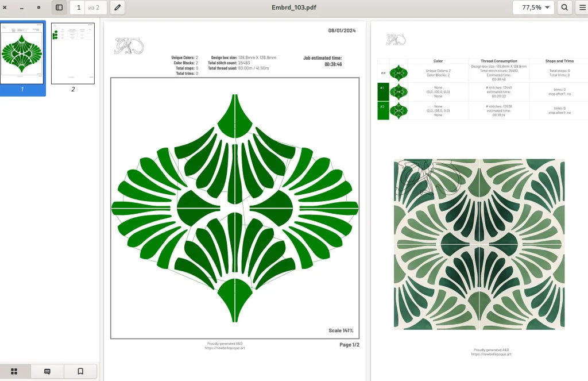Screen dimensions: 588x381
Task: Click the search magnifier icon
Action: (x=564, y=7)
